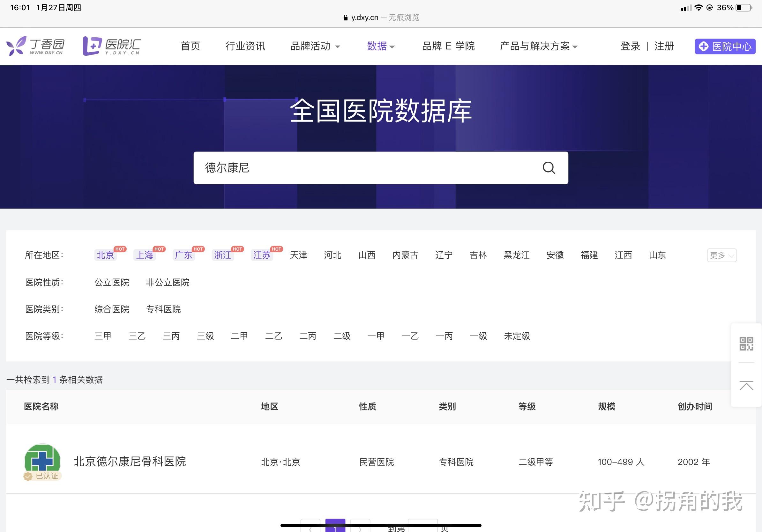Filter by grade 二甲

pyautogui.click(x=240, y=336)
